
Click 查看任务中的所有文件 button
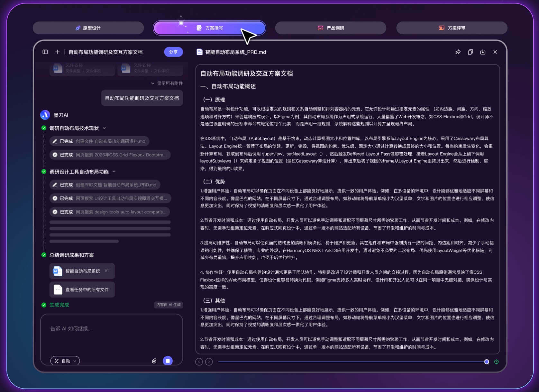pyautogui.click(x=82, y=289)
